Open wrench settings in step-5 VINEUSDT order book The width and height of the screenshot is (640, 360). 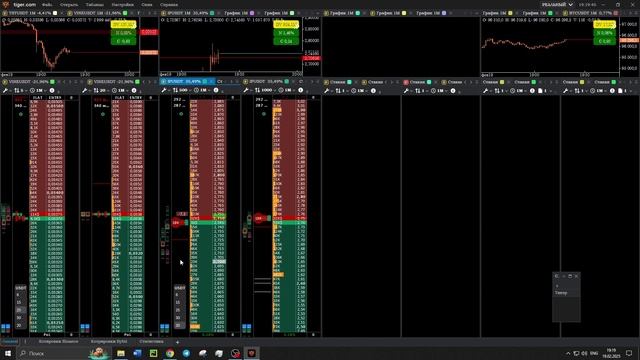click(x=5, y=90)
